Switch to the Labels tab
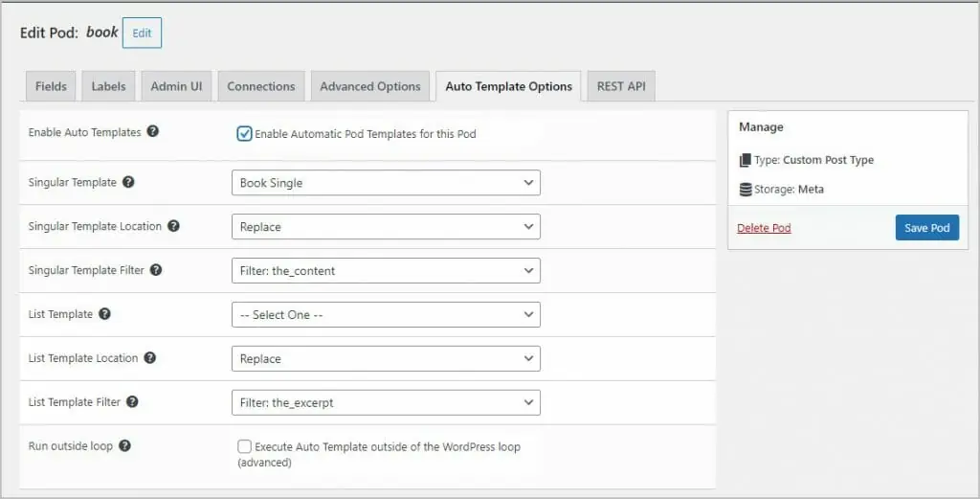 (x=109, y=86)
